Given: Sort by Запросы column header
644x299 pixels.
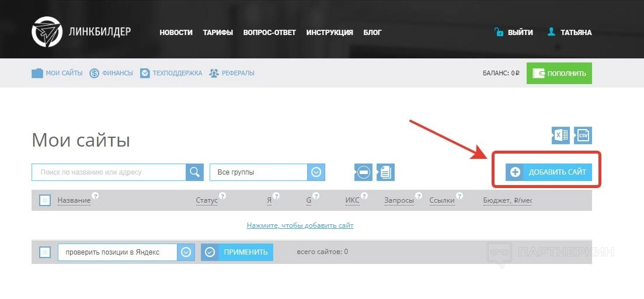Looking at the screenshot, I should 399,200.
